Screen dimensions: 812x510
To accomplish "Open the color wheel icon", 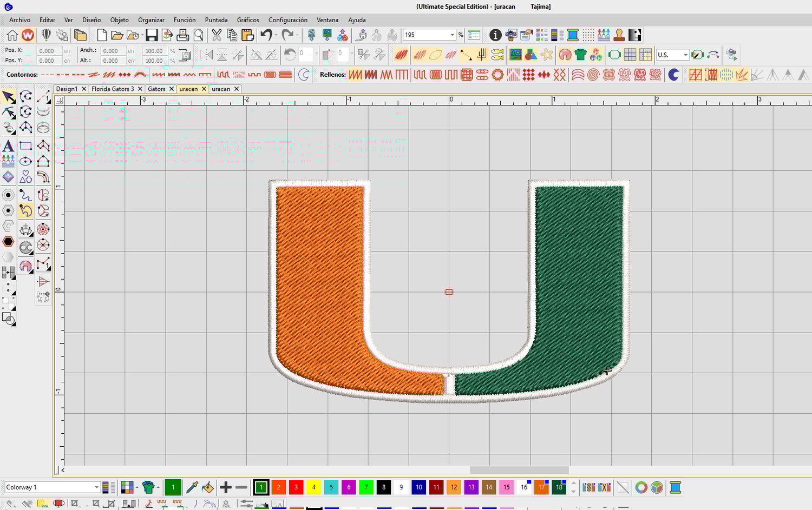I will [x=641, y=487].
